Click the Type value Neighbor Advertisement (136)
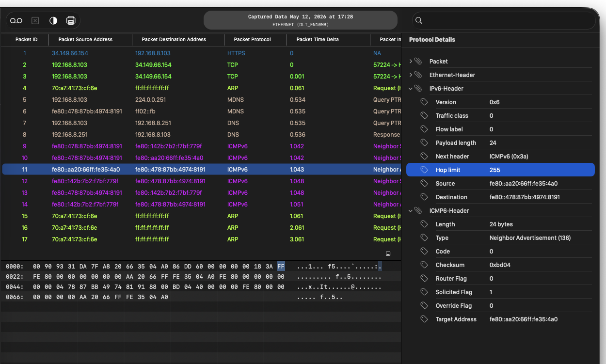Viewport: 606px width, 364px height. click(530, 238)
